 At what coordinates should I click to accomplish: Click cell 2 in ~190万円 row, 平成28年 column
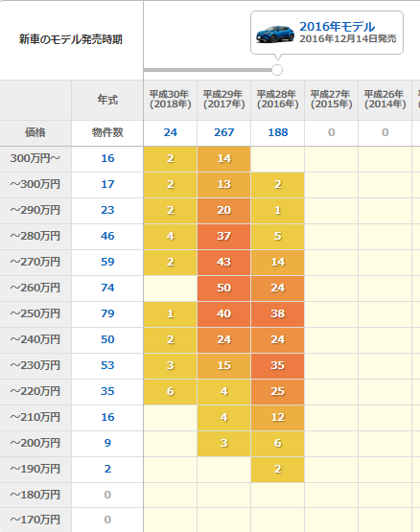point(278,470)
